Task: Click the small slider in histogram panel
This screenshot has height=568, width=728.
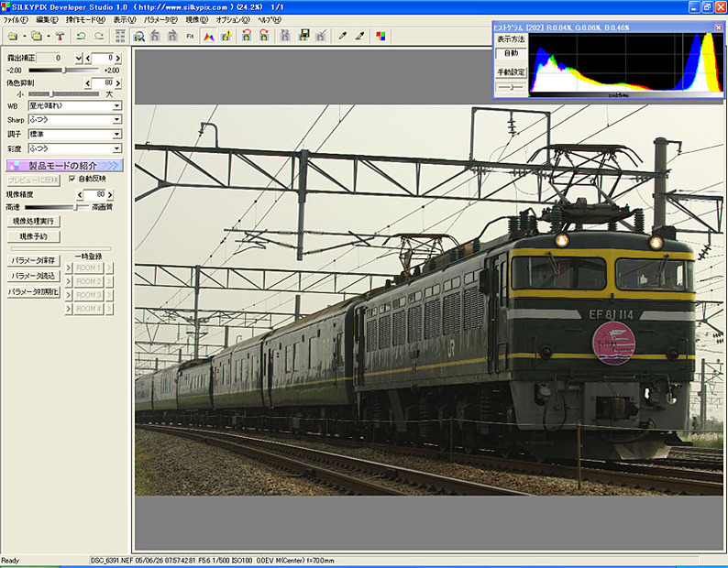Action: click(x=511, y=87)
